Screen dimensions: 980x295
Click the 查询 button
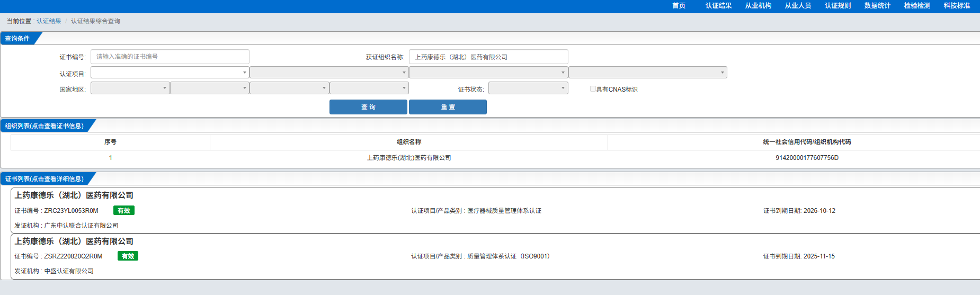[368, 107]
